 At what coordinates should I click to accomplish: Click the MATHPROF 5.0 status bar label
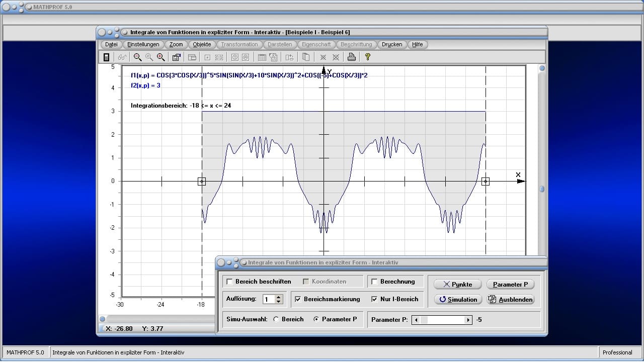(x=25, y=352)
